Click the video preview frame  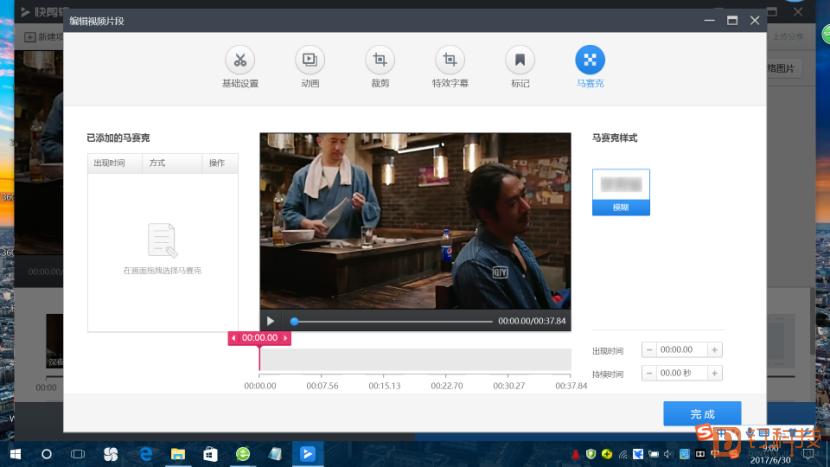[415, 221]
